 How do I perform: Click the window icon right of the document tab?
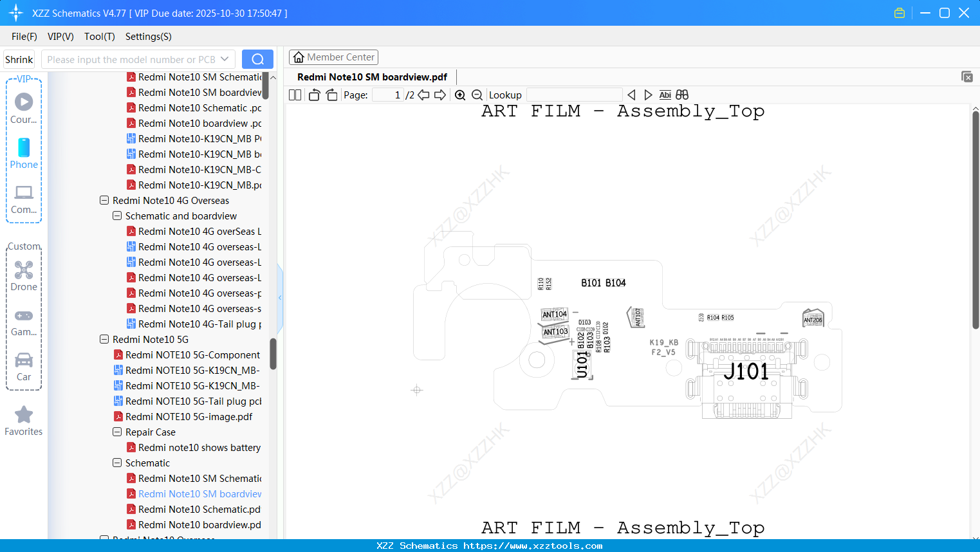967,77
